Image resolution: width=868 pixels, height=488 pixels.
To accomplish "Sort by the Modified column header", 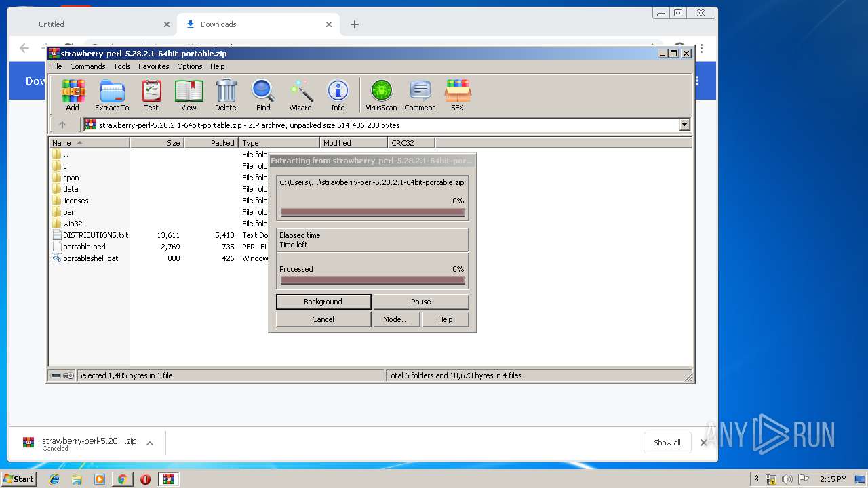I will (x=353, y=143).
